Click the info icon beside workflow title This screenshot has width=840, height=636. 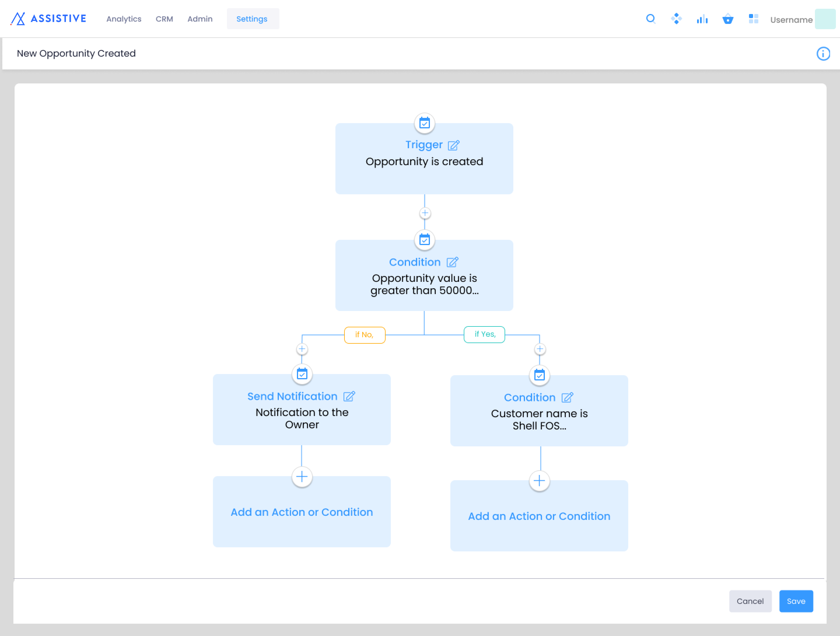(x=823, y=54)
